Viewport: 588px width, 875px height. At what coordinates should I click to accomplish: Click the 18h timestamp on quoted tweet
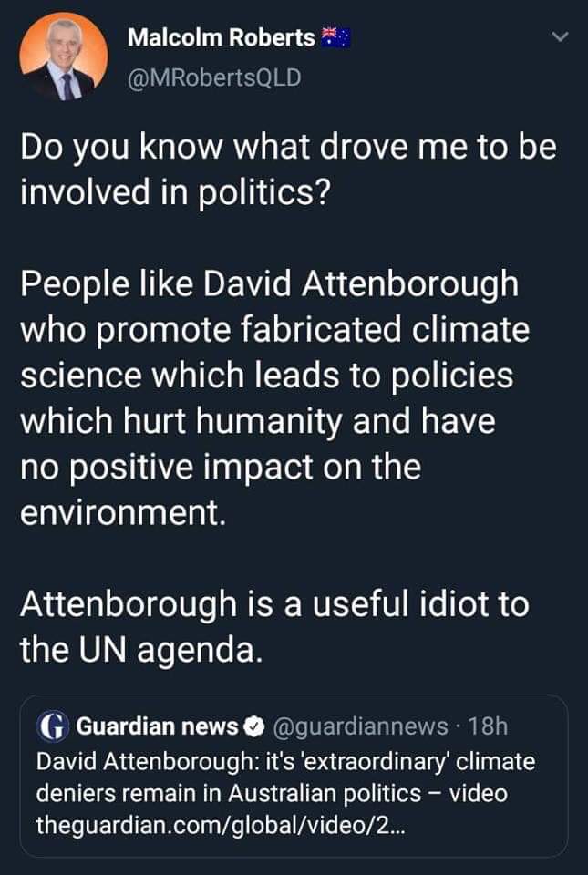tap(488, 726)
